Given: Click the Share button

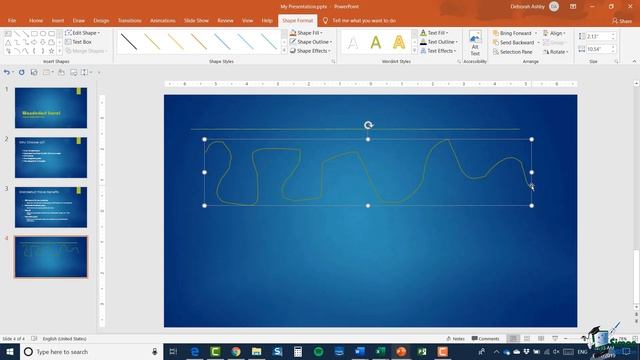Looking at the screenshot, I should (x=622, y=20).
